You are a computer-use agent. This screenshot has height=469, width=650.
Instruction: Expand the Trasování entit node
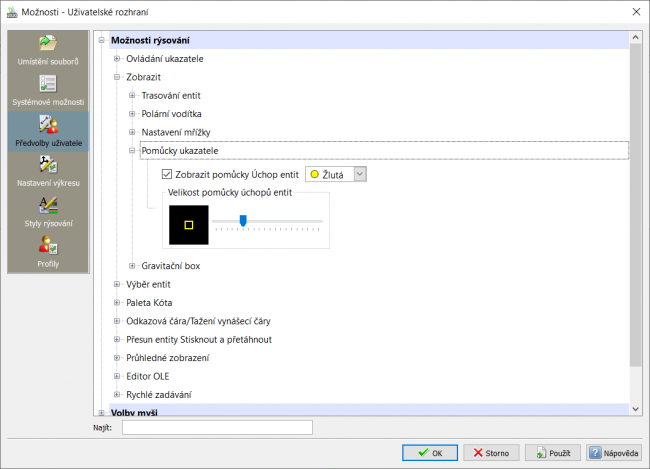pyautogui.click(x=132, y=95)
